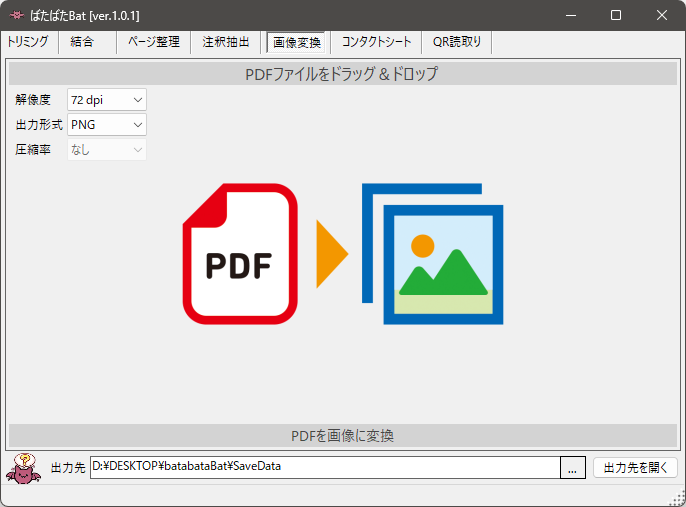The image size is (686, 507).
Task: Click the ばたばたBat app icon in title bar
Action: click(17, 15)
